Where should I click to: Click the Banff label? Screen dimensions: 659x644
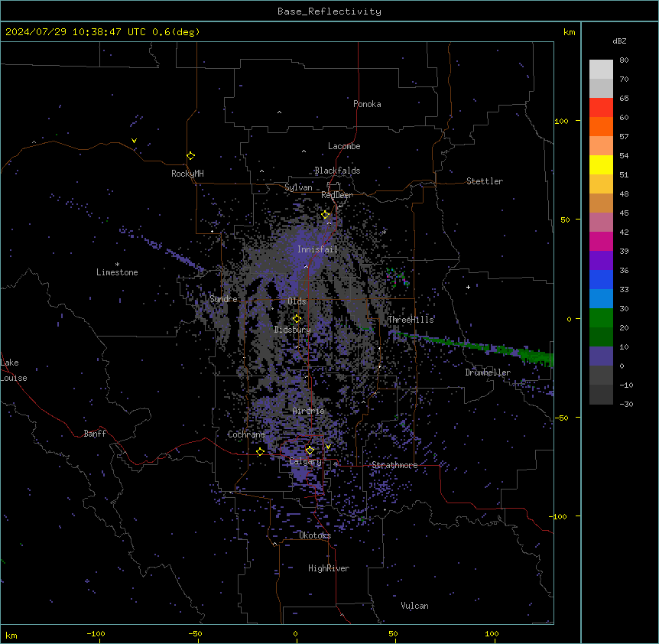[x=95, y=434]
